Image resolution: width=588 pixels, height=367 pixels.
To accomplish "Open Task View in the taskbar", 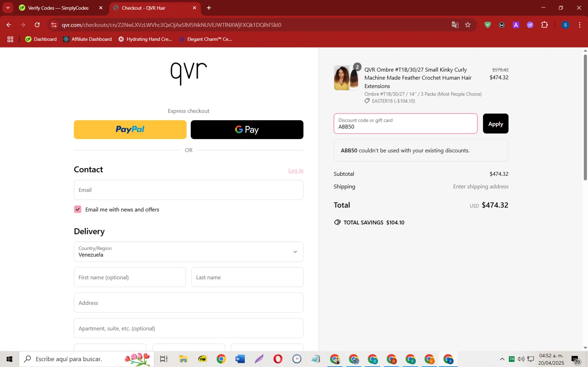I will (x=164, y=359).
